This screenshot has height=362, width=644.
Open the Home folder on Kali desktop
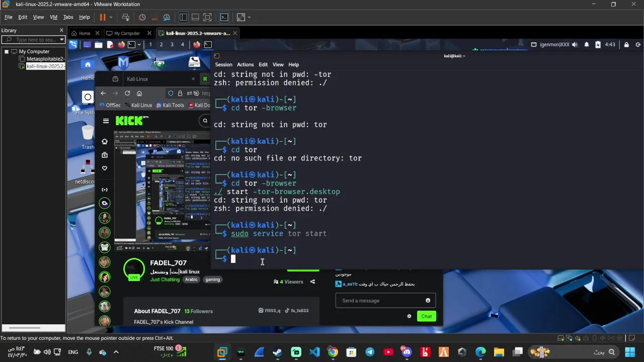click(x=88, y=68)
